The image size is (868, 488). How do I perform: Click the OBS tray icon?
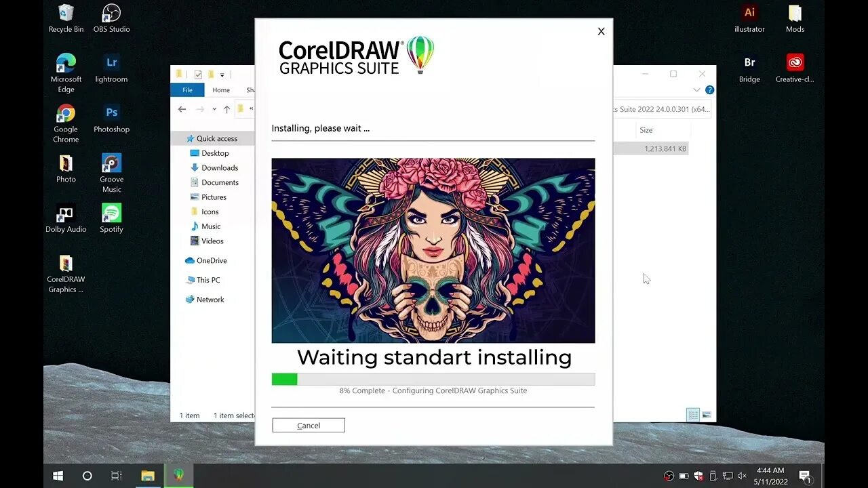669,476
